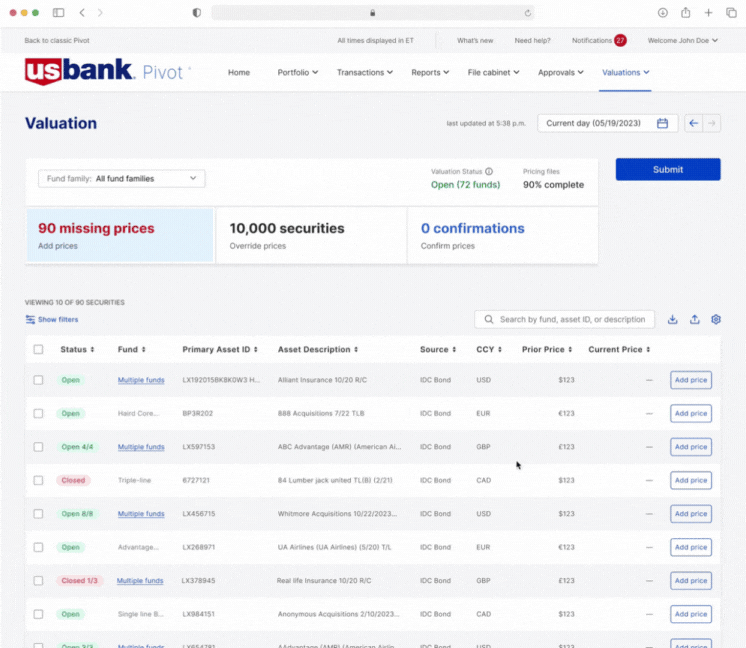The image size is (746, 648).
Task: Click the browser back arrow
Action: (x=82, y=13)
